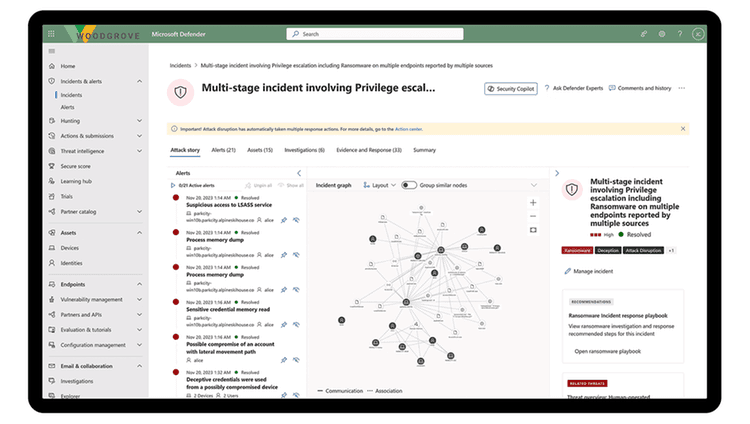This screenshot has width=750, height=424.
Task: Pin the Suspicious access to LSASS alert
Action: [284, 220]
